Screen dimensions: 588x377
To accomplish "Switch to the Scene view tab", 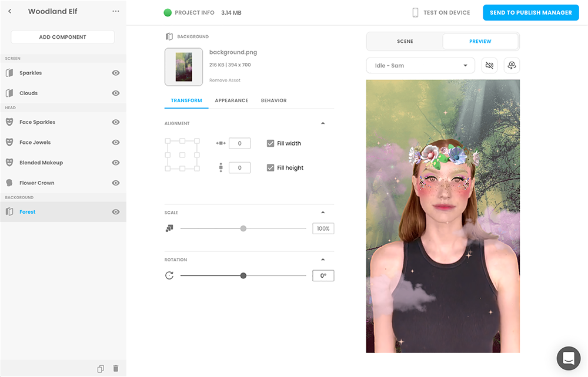I will (x=405, y=42).
